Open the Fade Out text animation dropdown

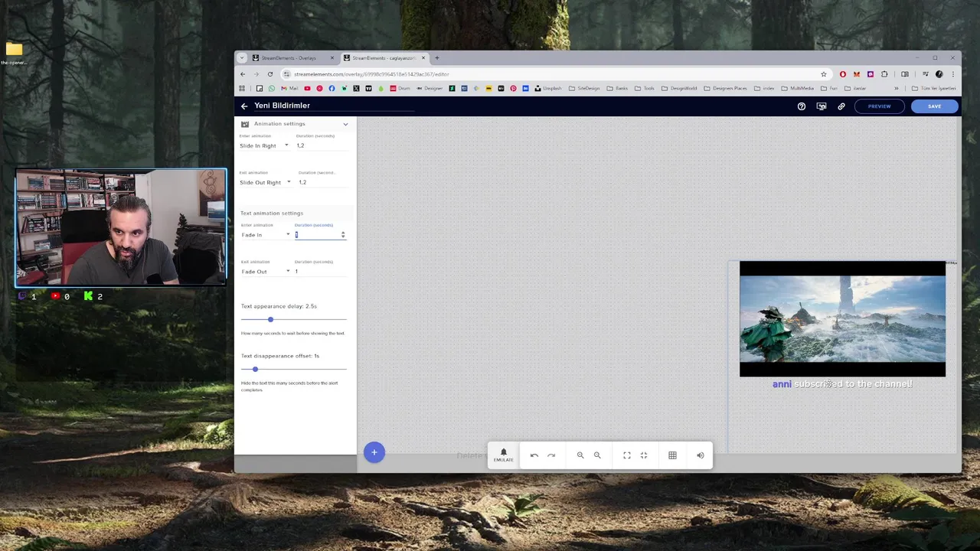click(x=266, y=272)
